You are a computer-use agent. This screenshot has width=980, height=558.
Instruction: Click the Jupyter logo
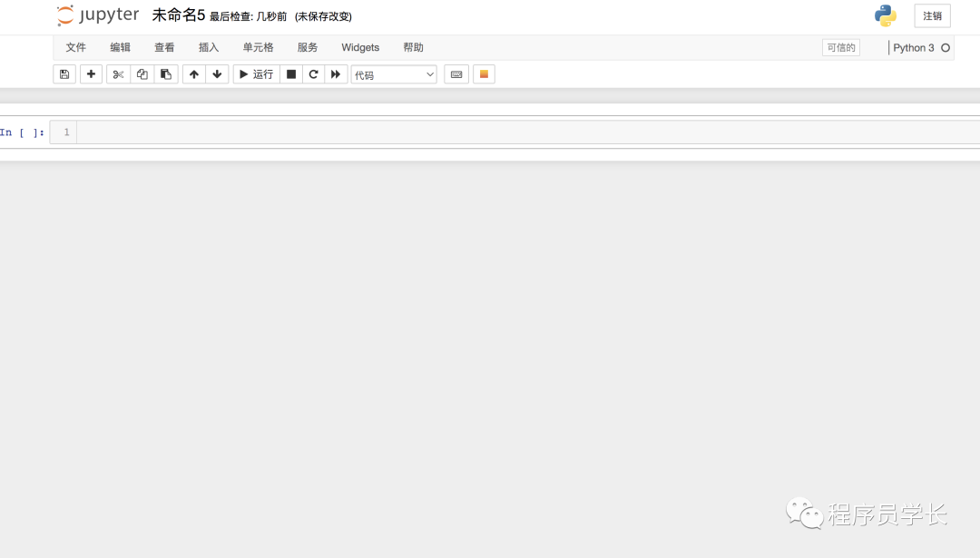coord(98,15)
